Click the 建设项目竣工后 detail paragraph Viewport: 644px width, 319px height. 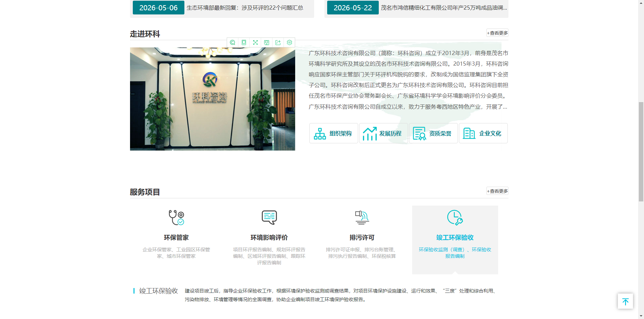[x=341, y=295]
